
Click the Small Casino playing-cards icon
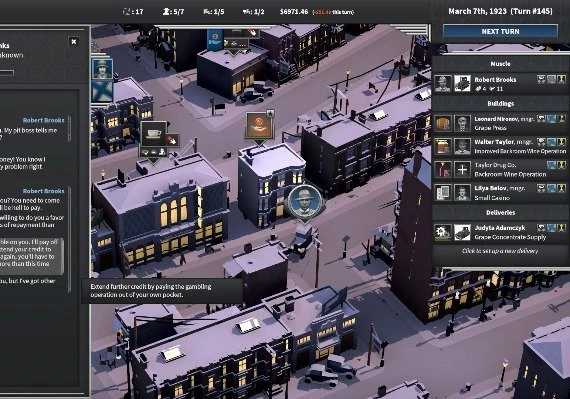(443, 193)
